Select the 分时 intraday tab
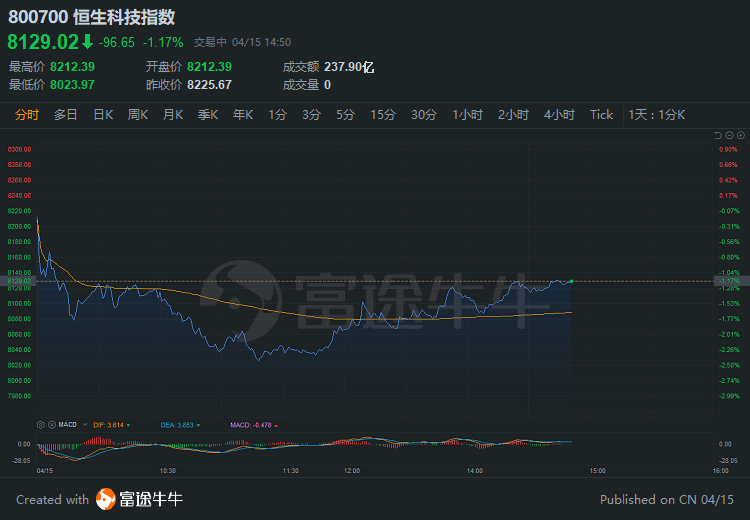Viewport: 750px width, 520px height. pyautogui.click(x=26, y=115)
